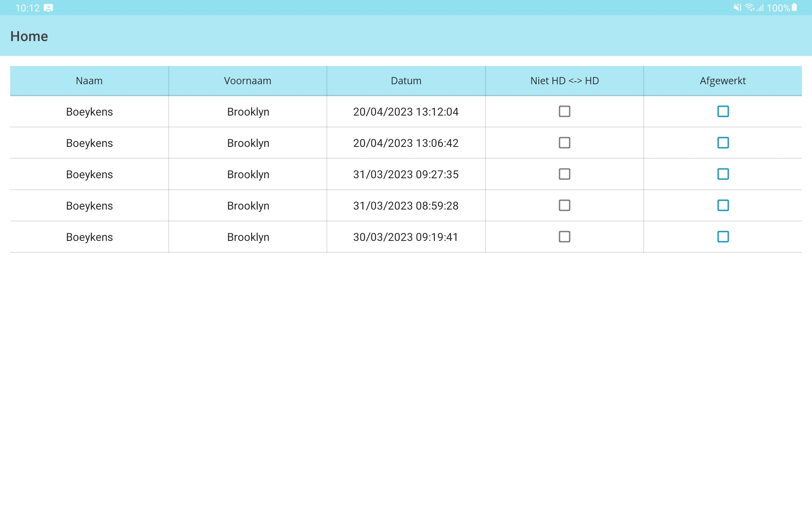Image resolution: width=812 pixels, height=508 pixels.
Task: Tap the mute icon in the status bar
Action: click(x=737, y=7)
